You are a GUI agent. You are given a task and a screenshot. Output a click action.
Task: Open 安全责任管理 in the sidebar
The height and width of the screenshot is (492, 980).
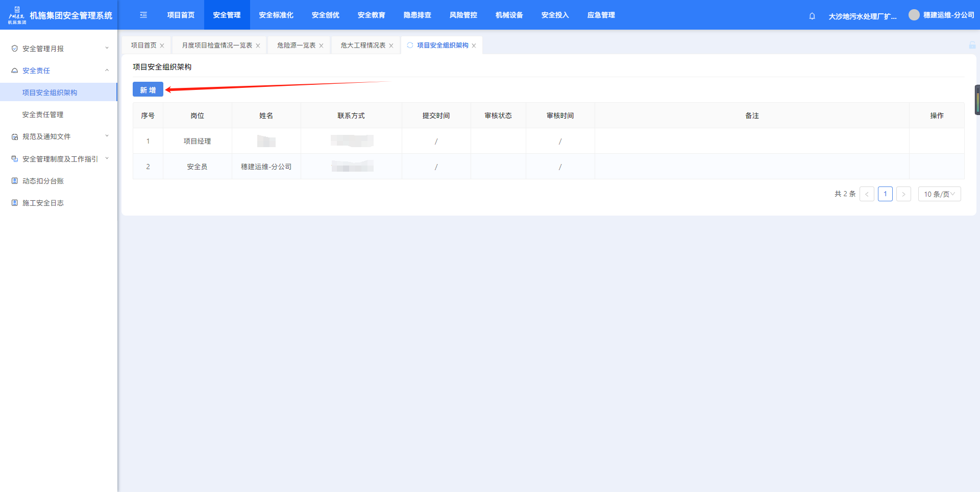pyautogui.click(x=43, y=114)
